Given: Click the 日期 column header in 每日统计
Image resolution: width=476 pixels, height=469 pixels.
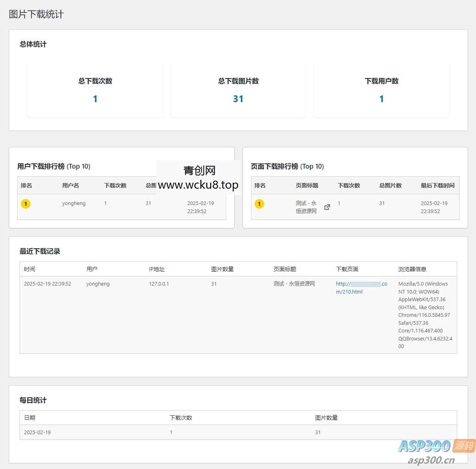Looking at the screenshot, I should coord(30,418).
